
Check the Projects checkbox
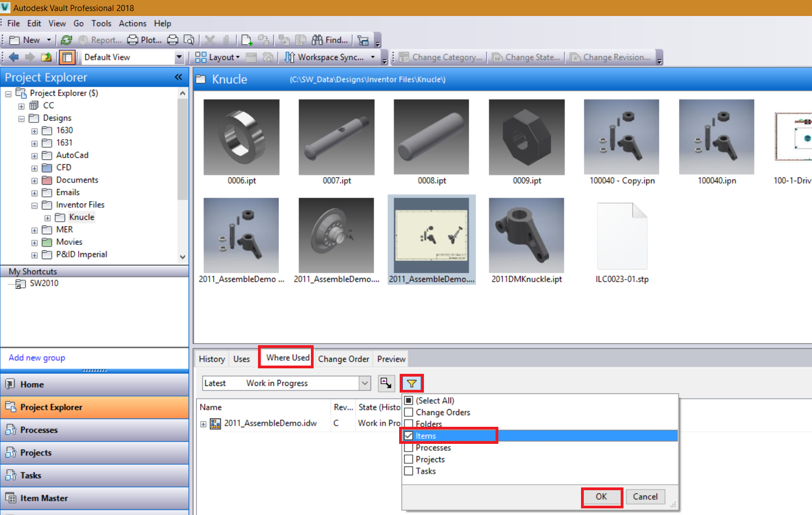[x=408, y=459]
